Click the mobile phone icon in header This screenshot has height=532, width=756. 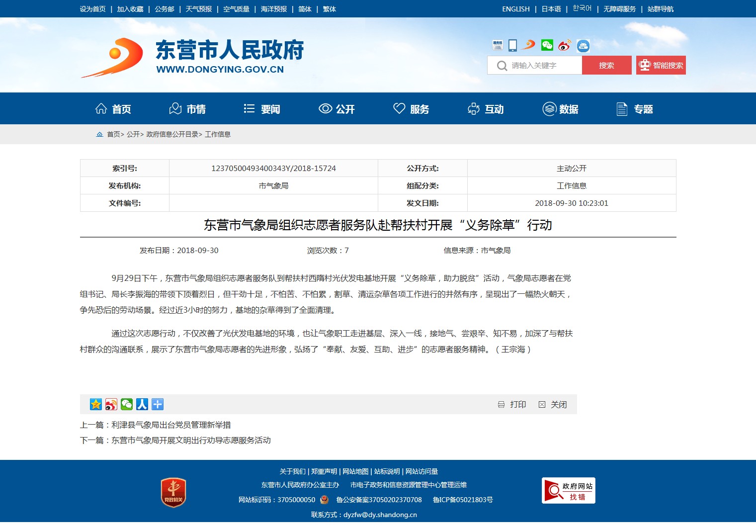[x=512, y=45]
